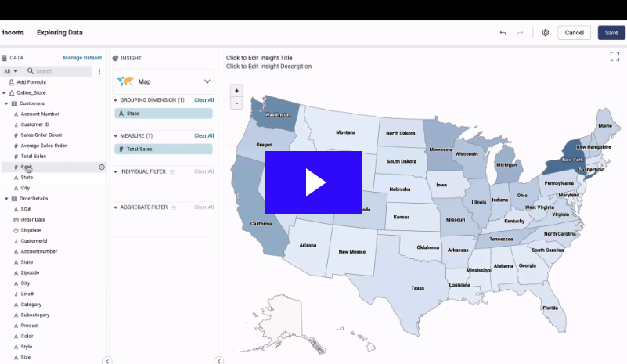
Task: Collapse the Grouping Dimension section
Action: pos(116,100)
